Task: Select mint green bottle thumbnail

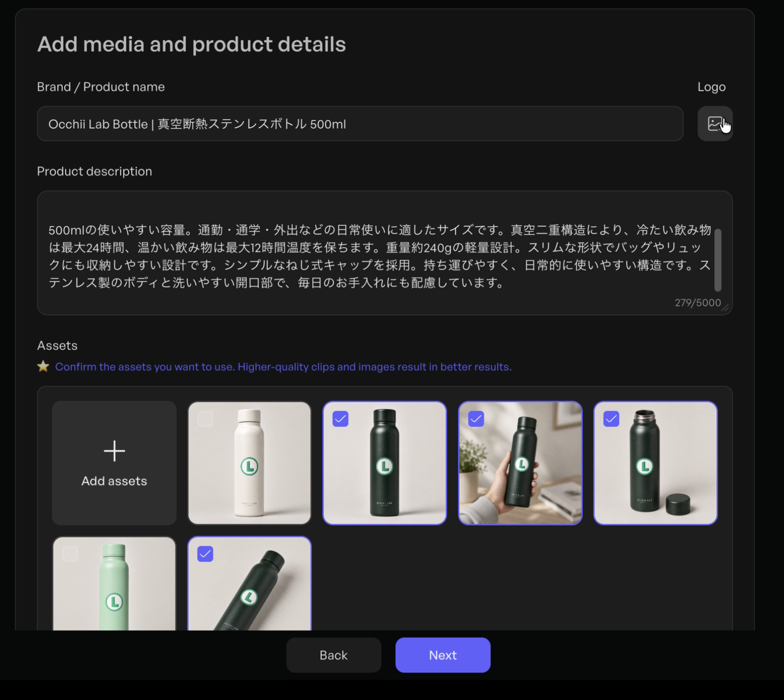Action: (x=114, y=584)
